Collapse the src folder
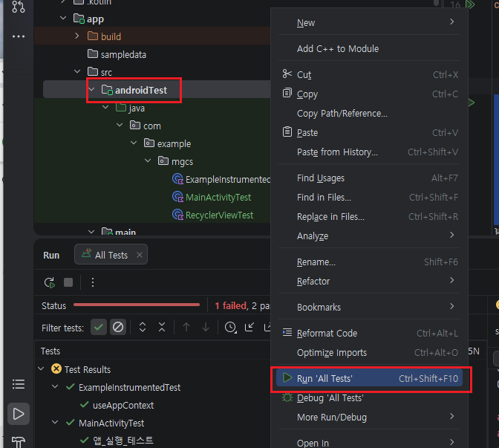Image resolution: width=499 pixels, height=448 pixels. (77, 71)
